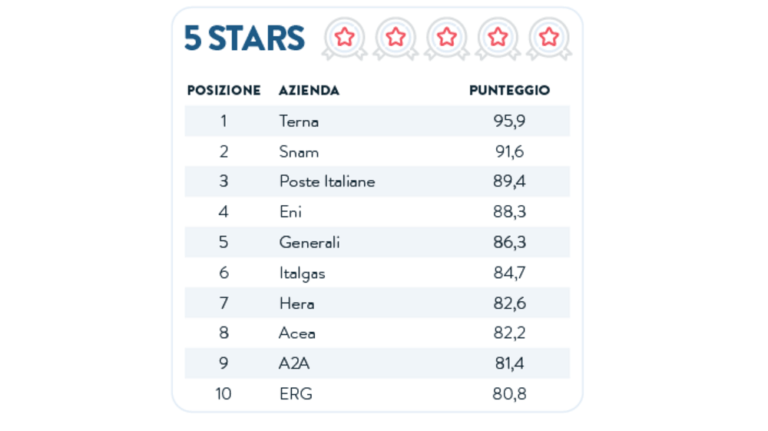Click the 5 STARS heading
The width and height of the screenshot is (768, 431).
[244, 38]
